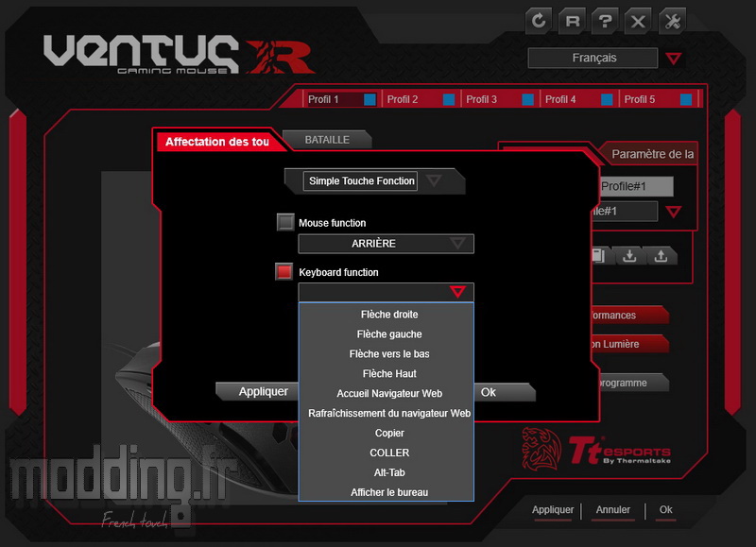
Task: Click the X icon in the top toolbar
Action: 639,21
